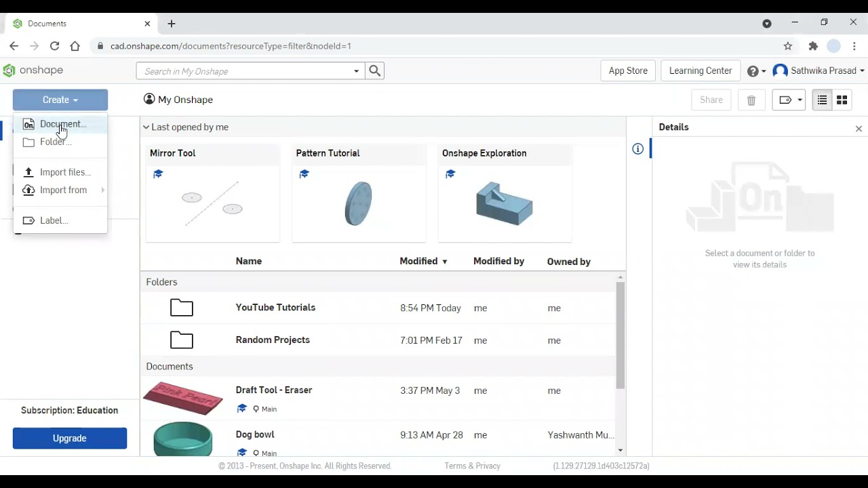Switch to grid view
Viewport: 868px width, 488px height.
[x=842, y=100]
